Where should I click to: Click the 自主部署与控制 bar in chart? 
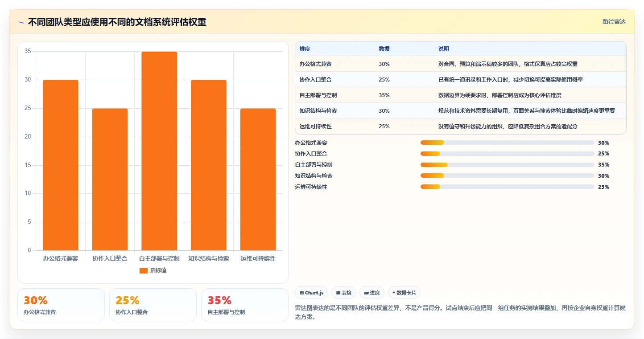point(159,151)
